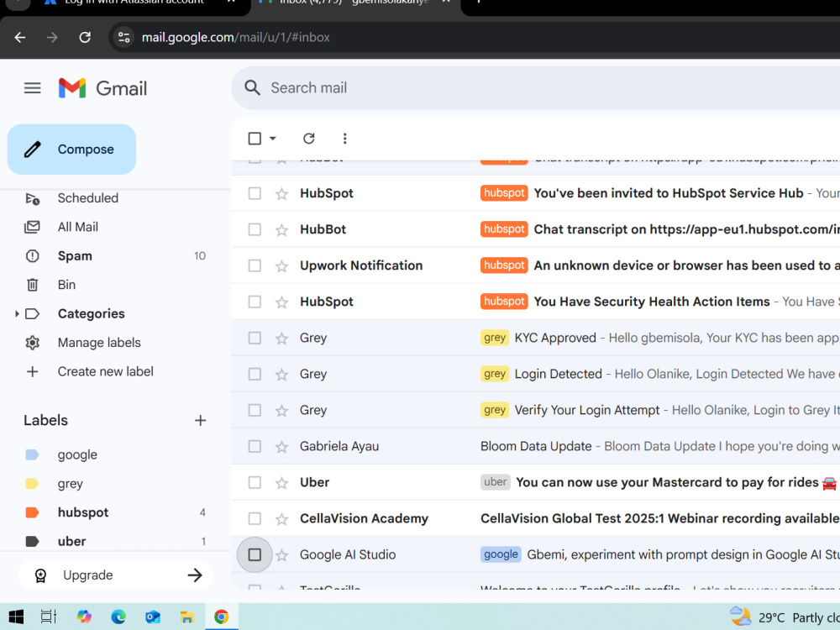The image size is (840, 630).
Task: Open the Bloom Data Update email
Action: click(536, 446)
